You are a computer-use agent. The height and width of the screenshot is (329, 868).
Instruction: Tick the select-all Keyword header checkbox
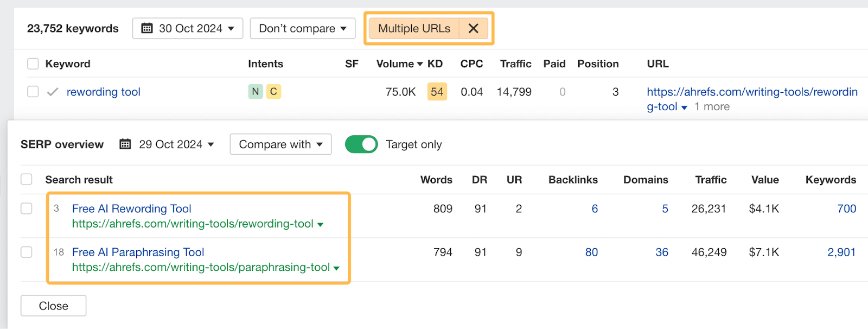(x=33, y=64)
